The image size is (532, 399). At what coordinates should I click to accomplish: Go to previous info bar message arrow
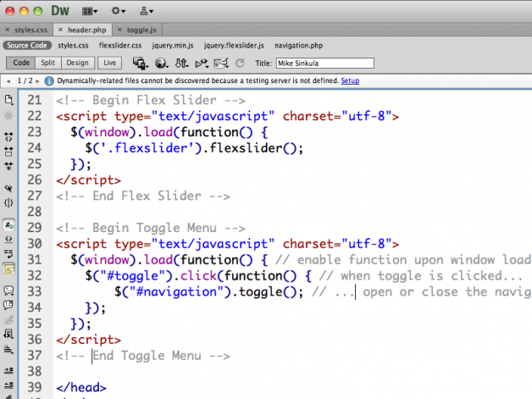tap(8, 81)
